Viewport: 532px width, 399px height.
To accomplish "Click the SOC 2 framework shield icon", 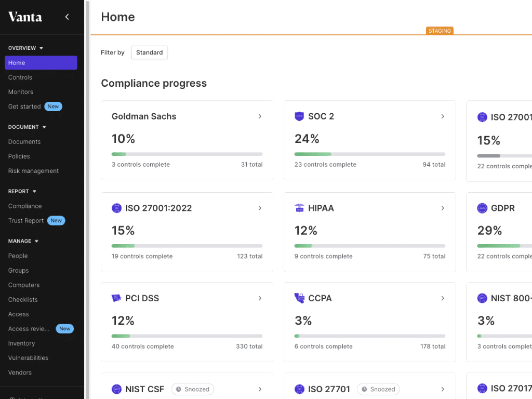I will 299,116.
